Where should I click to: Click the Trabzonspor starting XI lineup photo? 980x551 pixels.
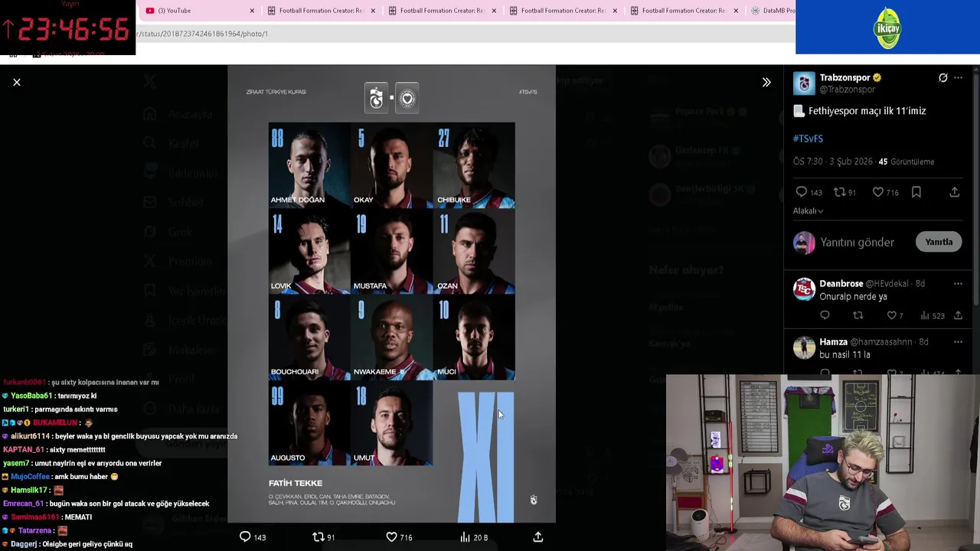click(391, 294)
